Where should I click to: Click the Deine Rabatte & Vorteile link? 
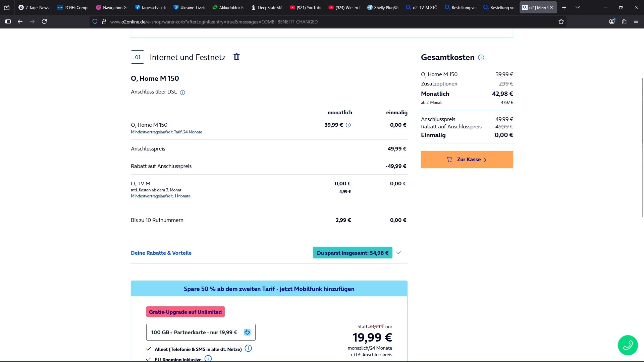[x=161, y=253]
